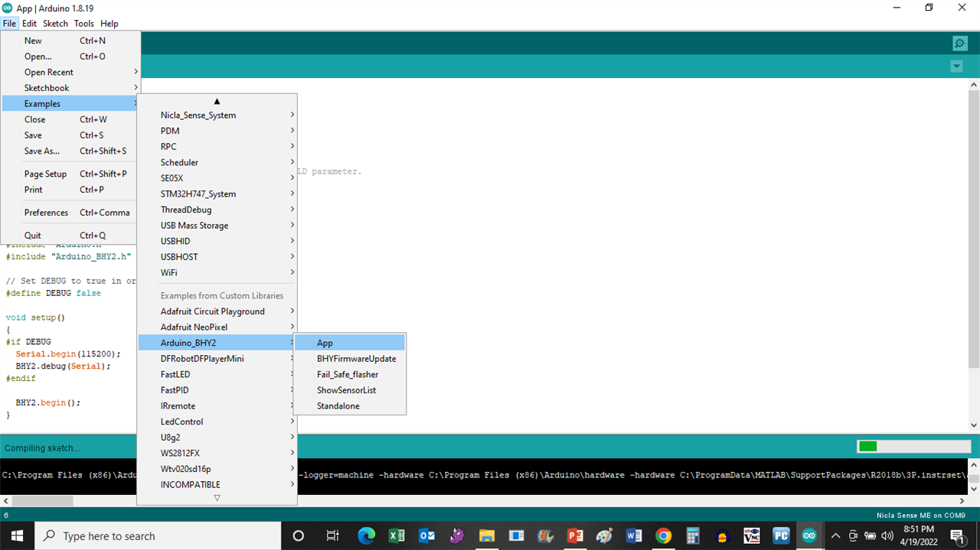Choose BHYFirmwareUpdate from the submenu

pyautogui.click(x=356, y=359)
